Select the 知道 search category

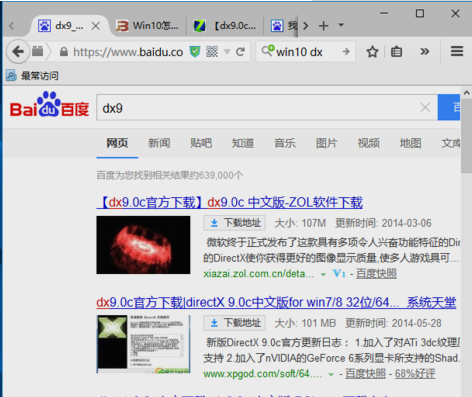(243, 143)
